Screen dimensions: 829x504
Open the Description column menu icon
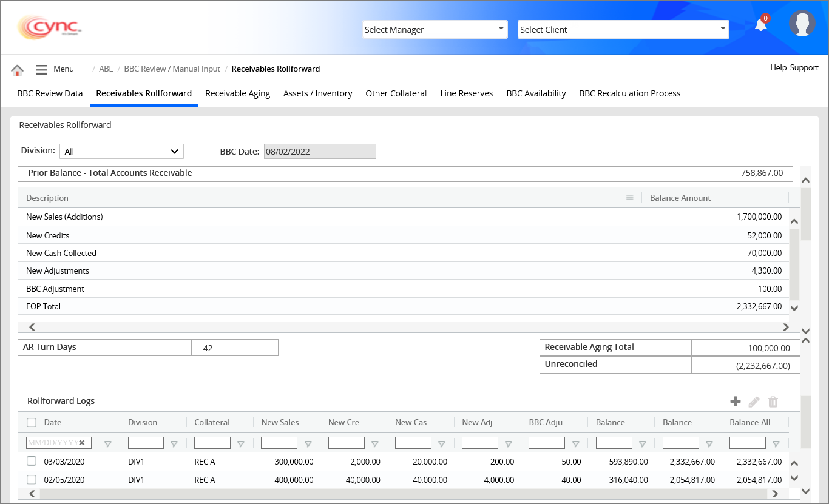coord(630,198)
